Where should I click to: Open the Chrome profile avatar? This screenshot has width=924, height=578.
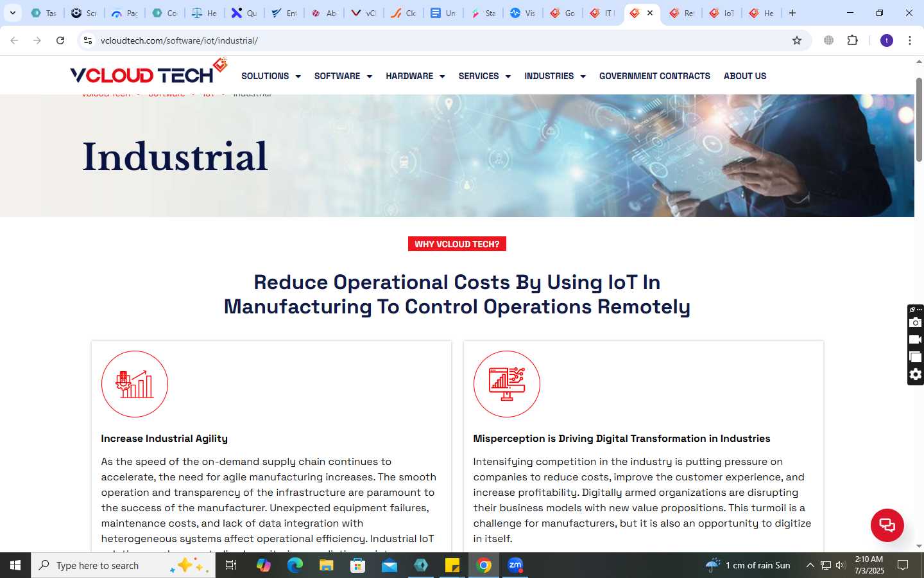click(x=887, y=40)
